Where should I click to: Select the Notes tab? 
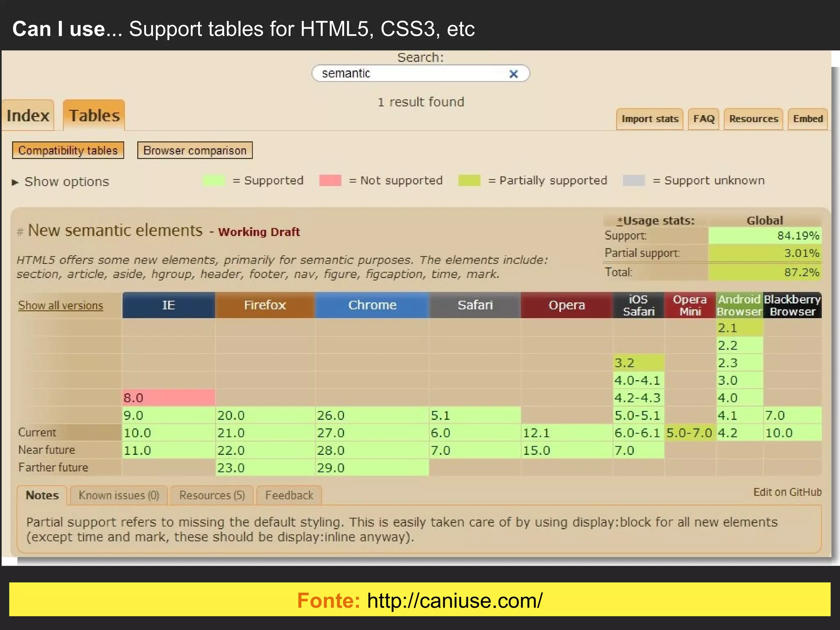pos(42,495)
